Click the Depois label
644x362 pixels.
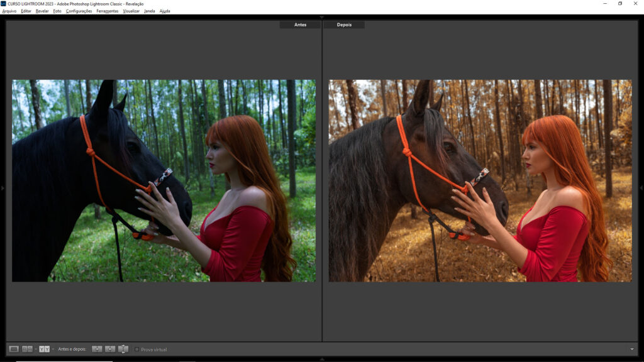tap(344, 25)
